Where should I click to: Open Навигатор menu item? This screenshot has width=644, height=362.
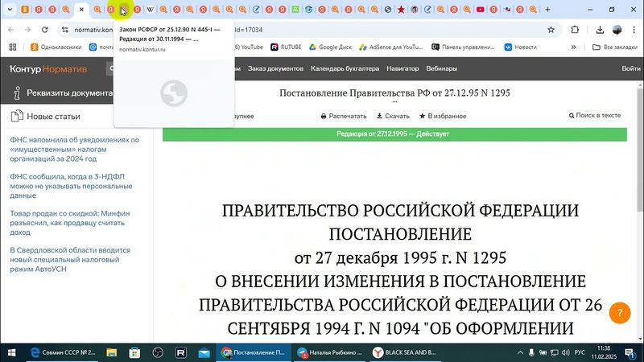[402, 68]
